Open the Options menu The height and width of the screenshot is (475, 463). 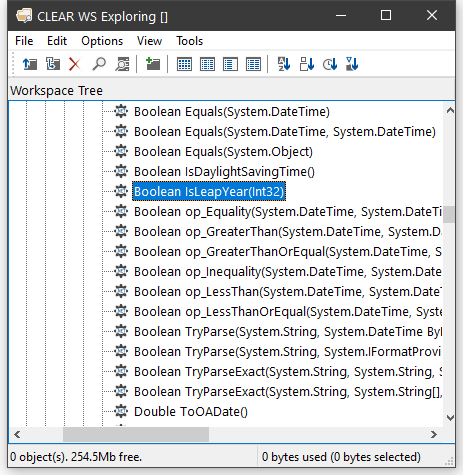[x=102, y=41]
